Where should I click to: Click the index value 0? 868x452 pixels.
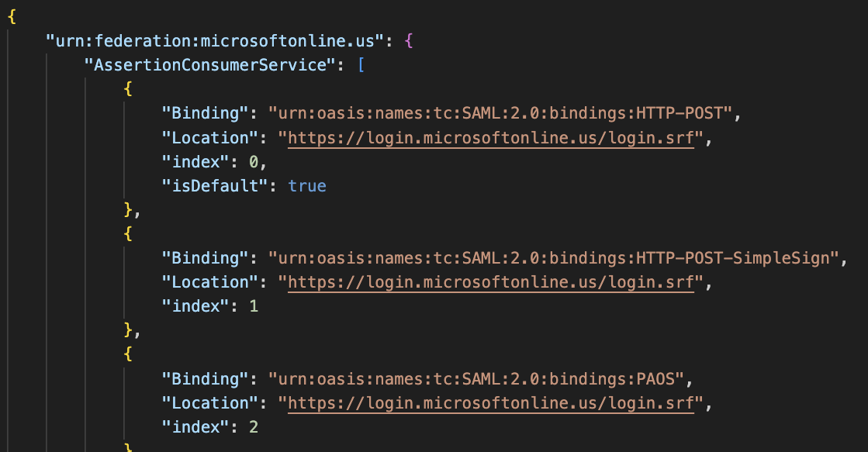[254, 162]
